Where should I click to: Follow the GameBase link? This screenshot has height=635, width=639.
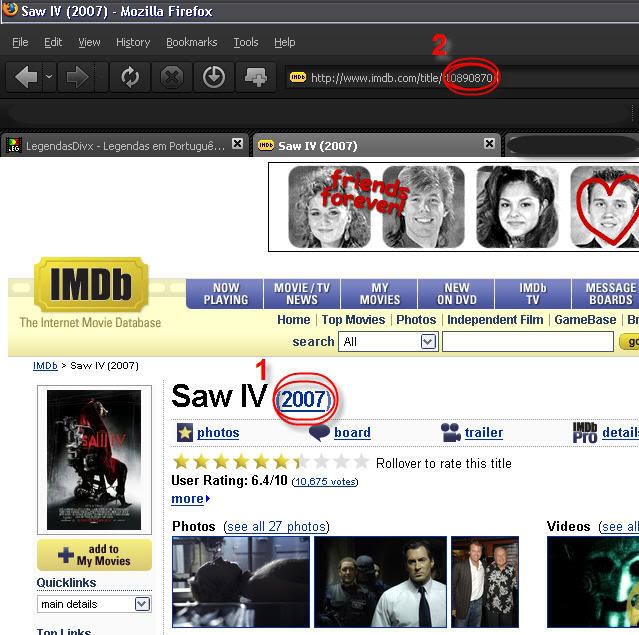[585, 320]
